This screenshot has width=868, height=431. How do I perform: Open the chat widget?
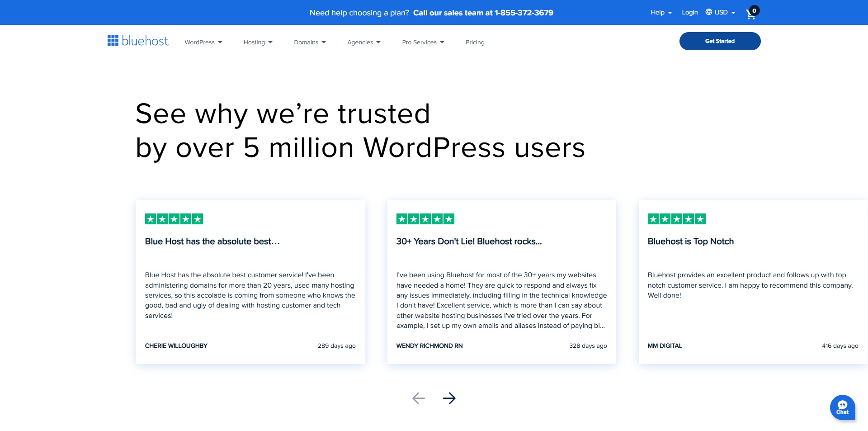[842, 407]
